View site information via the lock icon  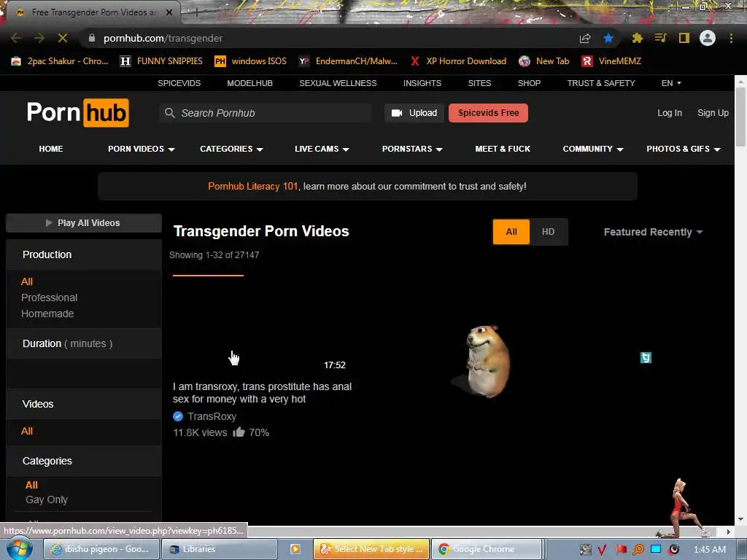(92, 38)
